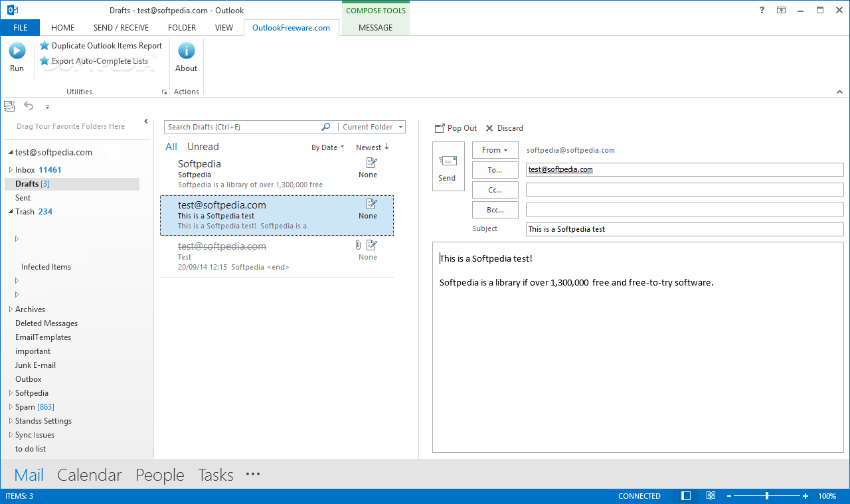The width and height of the screenshot is (850, 504).
Task: Select the Sent folder
Action: (x=23, y=198)
